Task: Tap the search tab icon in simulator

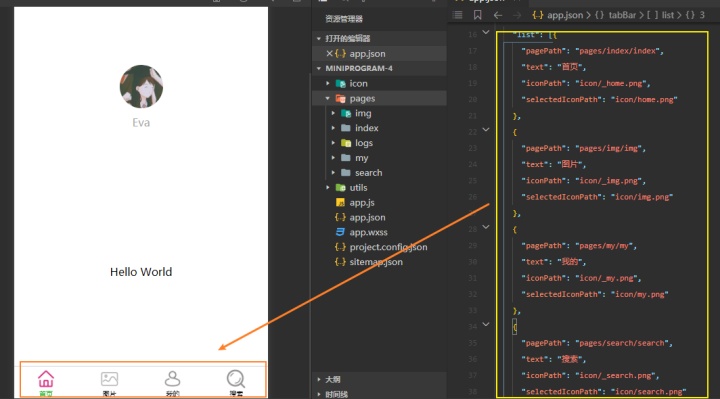Action: [x=236, y=379]
